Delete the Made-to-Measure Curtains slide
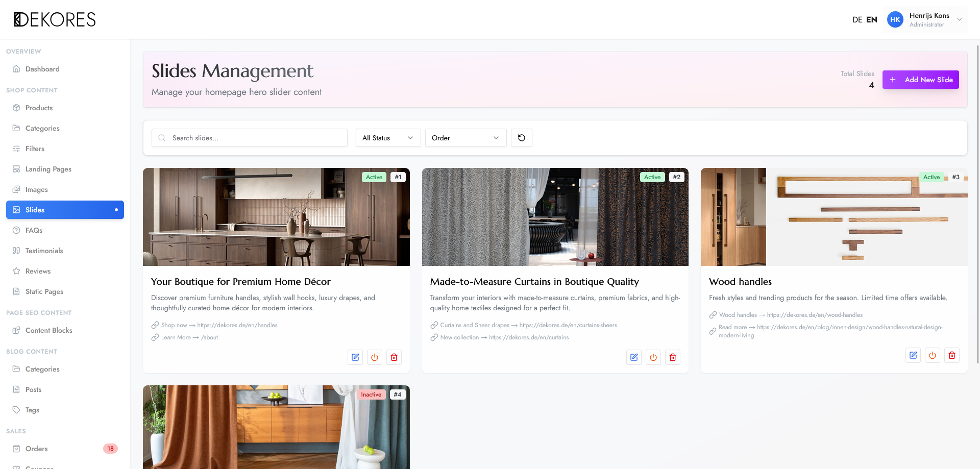This screenshot has height=469, width=980. [x=673, y=357]
